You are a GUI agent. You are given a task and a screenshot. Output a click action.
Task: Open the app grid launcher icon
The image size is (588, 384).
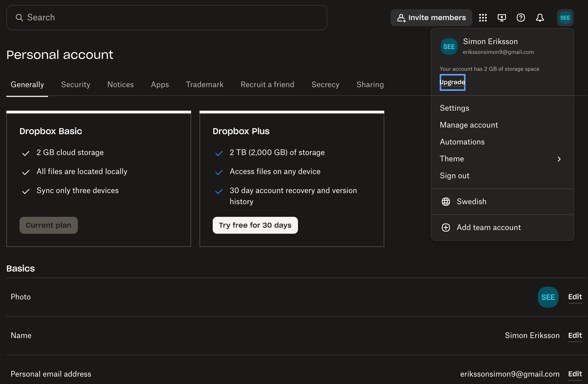tap(483, 18)
